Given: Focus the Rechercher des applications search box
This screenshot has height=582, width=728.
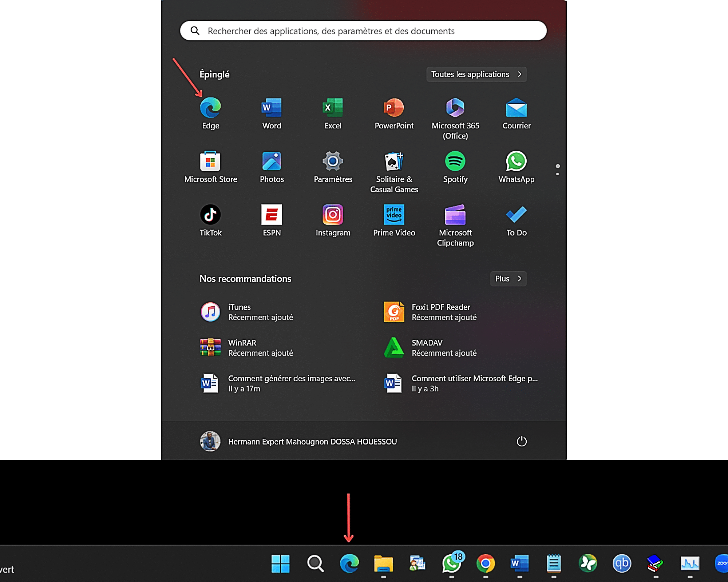Looking at the screenshot, I should click(363, 31).
